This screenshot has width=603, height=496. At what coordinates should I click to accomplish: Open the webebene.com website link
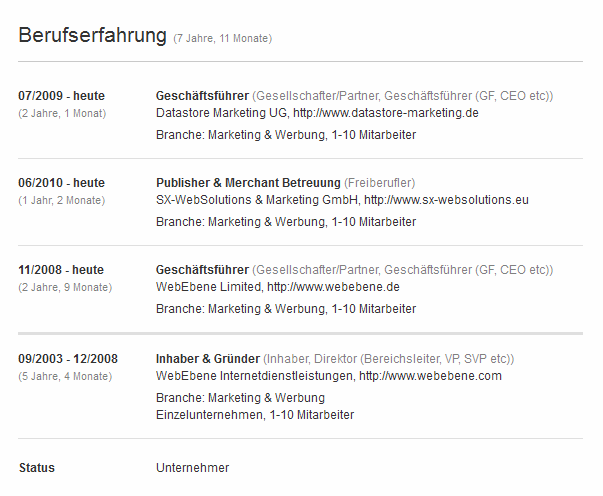pyautogui.click(x=430, y=376)
